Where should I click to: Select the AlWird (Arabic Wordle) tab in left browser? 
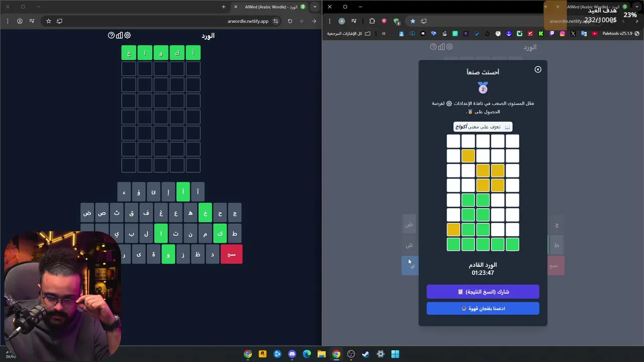click(272, 7)
